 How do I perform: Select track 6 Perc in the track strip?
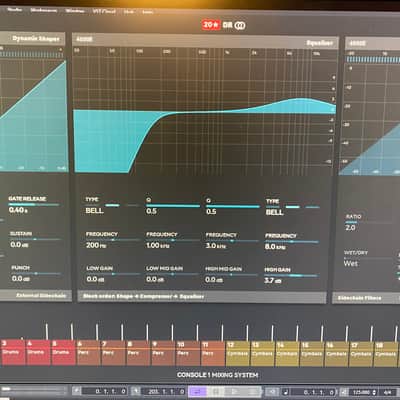pyautogui.click(x=88, y=353)
